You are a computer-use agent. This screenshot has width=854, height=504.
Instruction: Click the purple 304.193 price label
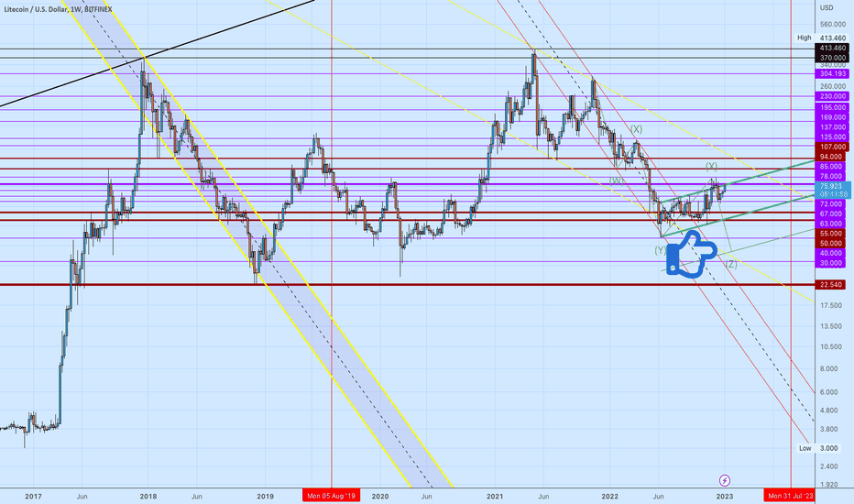coord(832,73)
